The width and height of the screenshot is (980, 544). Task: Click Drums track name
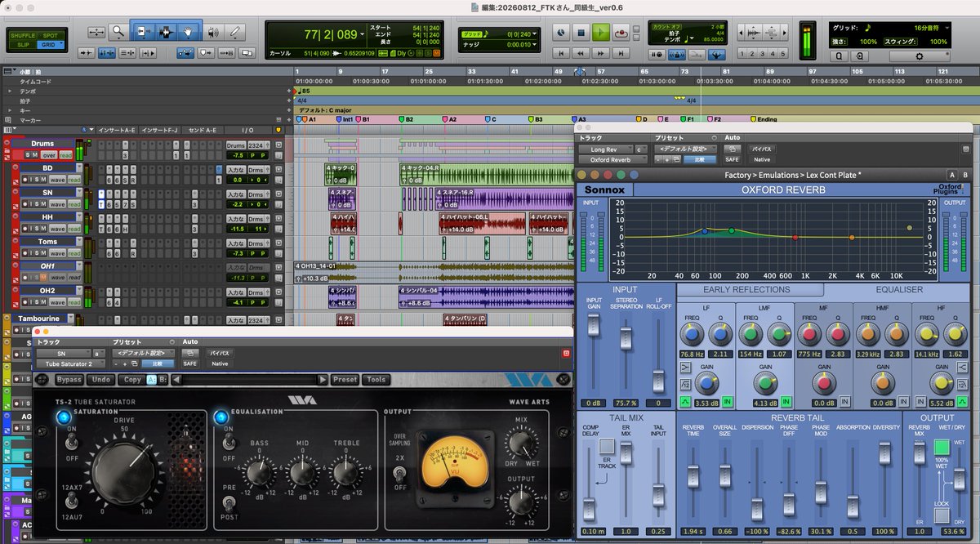pyautogui.click(x=42, y=144)
